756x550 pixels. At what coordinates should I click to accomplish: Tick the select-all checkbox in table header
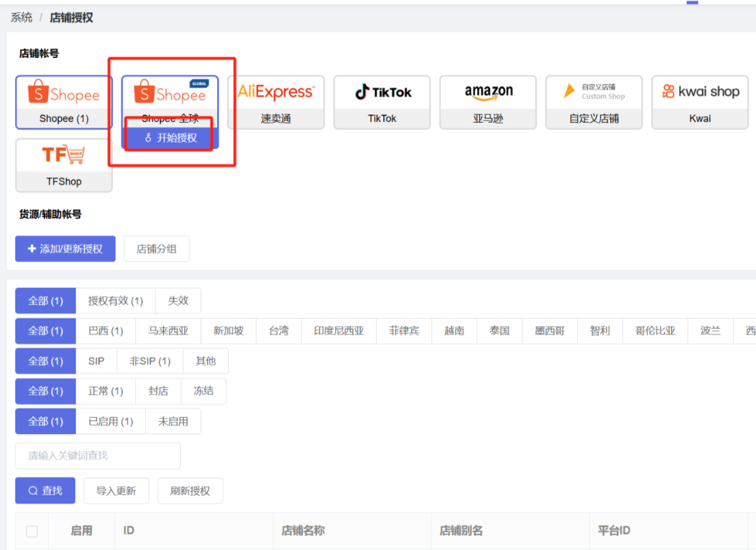pyautogui.click(x=32, y=532)
